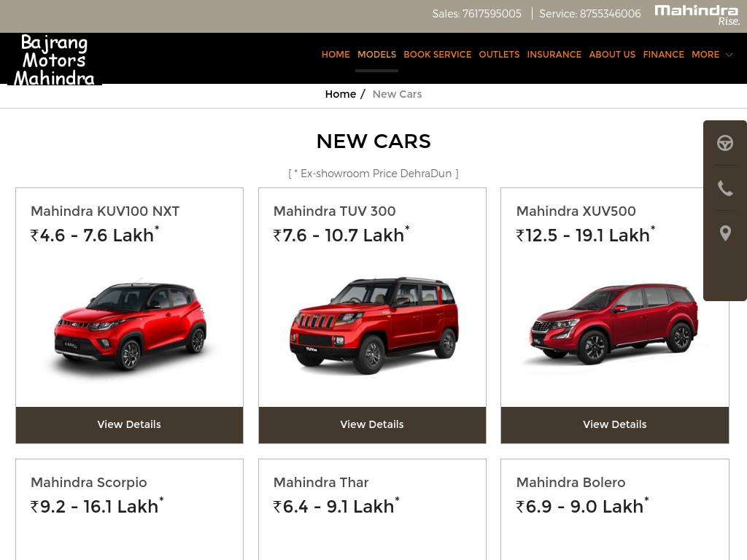Click the Mahindra XUV500 car image
Viewport: 747px width, 560px height.
click(614, 324)
